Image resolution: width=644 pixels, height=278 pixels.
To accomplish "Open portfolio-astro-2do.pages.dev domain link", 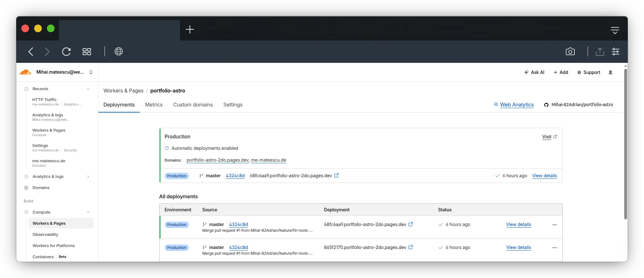I will [217, 160].
